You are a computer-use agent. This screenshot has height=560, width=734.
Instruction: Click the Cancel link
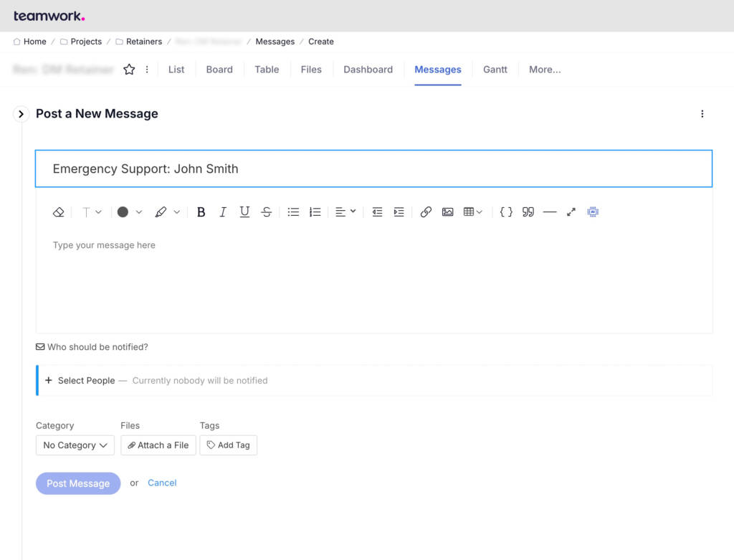tap(162, 483)
